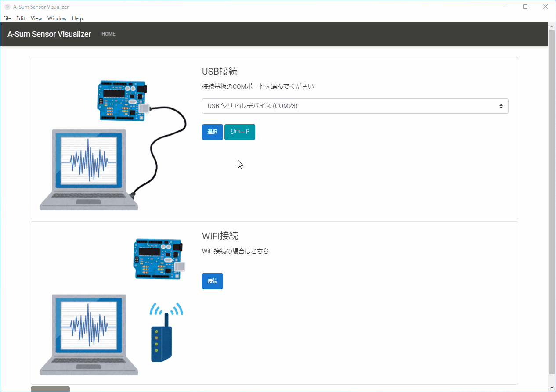This screenshot has width=556, height=392.
Task: Click the 接続 button under WiFi接続
Action: pos(213,281)
